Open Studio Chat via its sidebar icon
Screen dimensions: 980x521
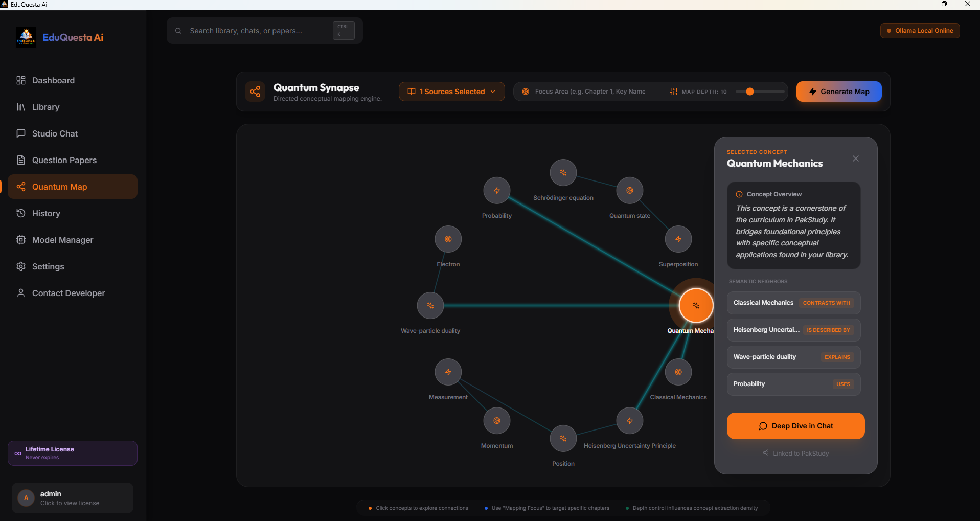pyautogui.click(x=20, y=133)
